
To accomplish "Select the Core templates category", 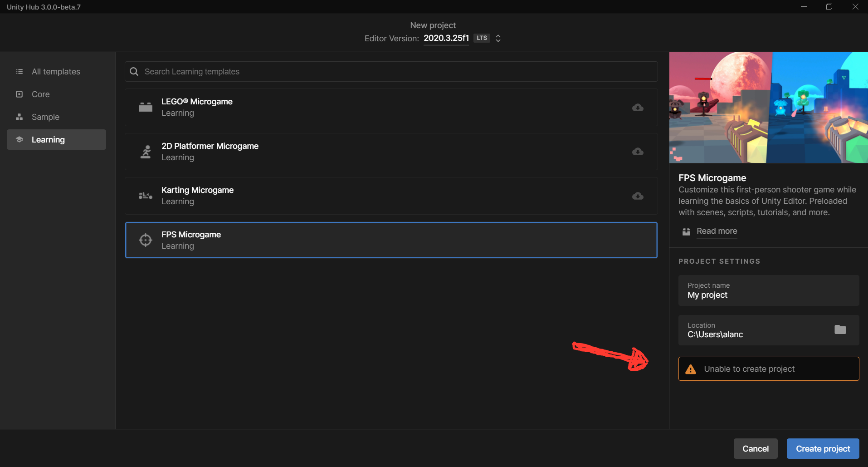I will pos(56,94).
